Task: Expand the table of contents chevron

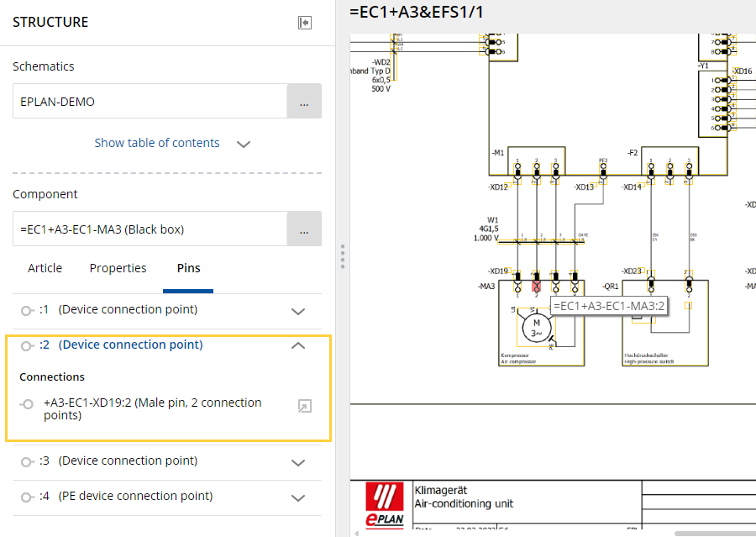Action: point(244,144)
